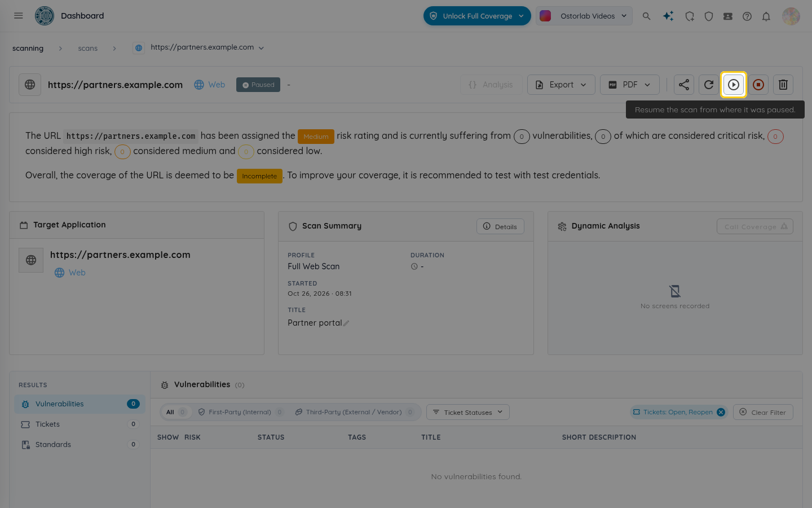
Task: Open the PDF dropdown
Action: (630, 85)
